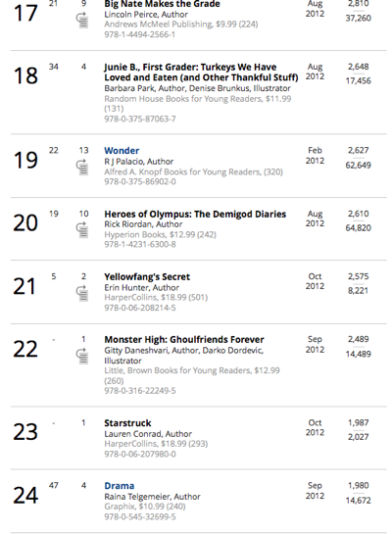Viewport: 392px width, 534px height.
Task: Click ISBN 978-0-375-86902-0
Action: [x=140, y=181]
